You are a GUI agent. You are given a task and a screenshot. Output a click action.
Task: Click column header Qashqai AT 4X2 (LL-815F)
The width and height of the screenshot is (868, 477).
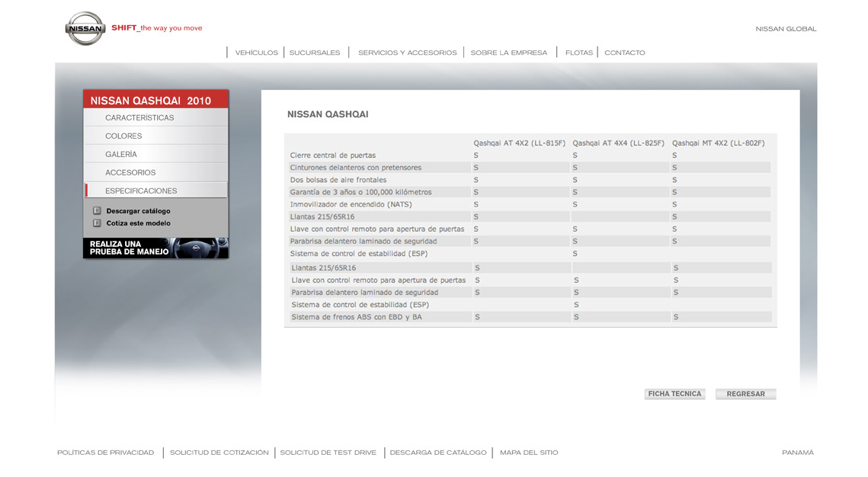point(519,142)
